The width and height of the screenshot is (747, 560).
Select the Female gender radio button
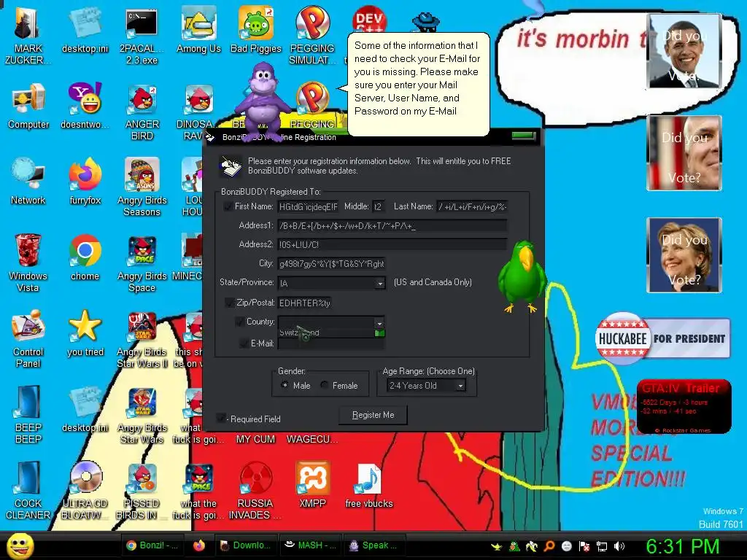324,385
